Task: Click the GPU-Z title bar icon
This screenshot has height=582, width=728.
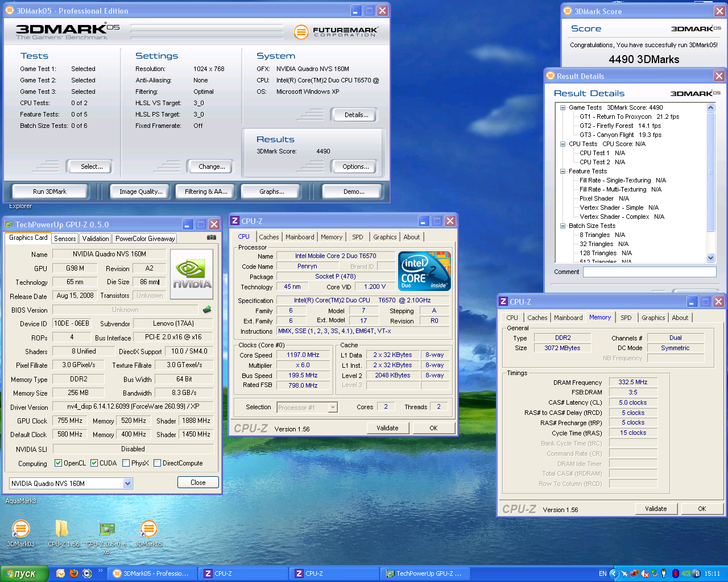Action: coord(9,224)
